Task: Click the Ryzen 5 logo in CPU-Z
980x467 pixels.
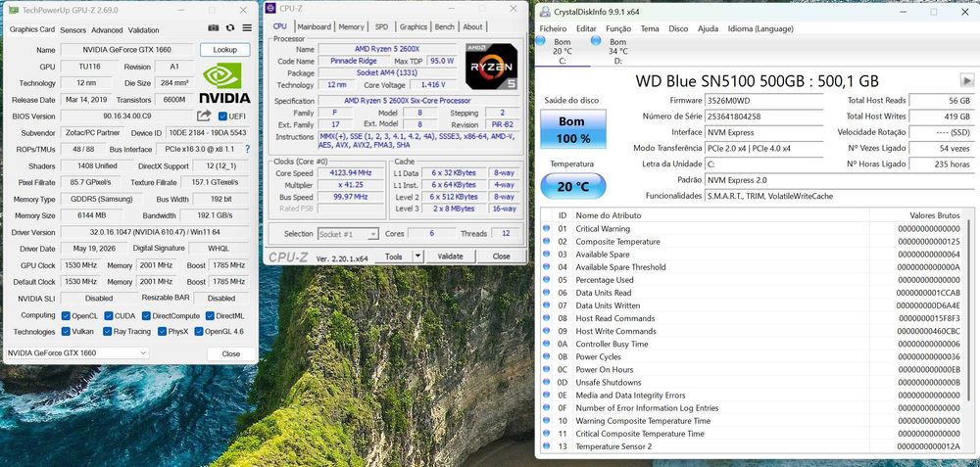Action: click(491, 65)
